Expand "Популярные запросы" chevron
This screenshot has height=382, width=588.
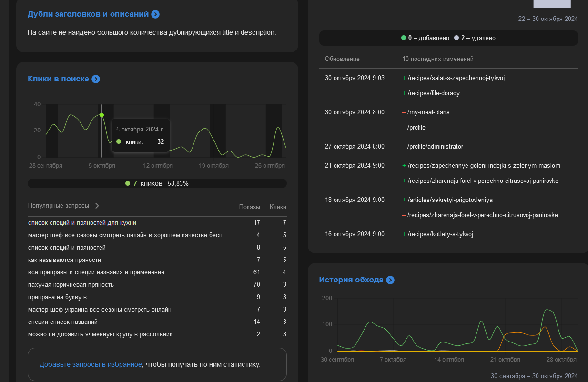97,206
